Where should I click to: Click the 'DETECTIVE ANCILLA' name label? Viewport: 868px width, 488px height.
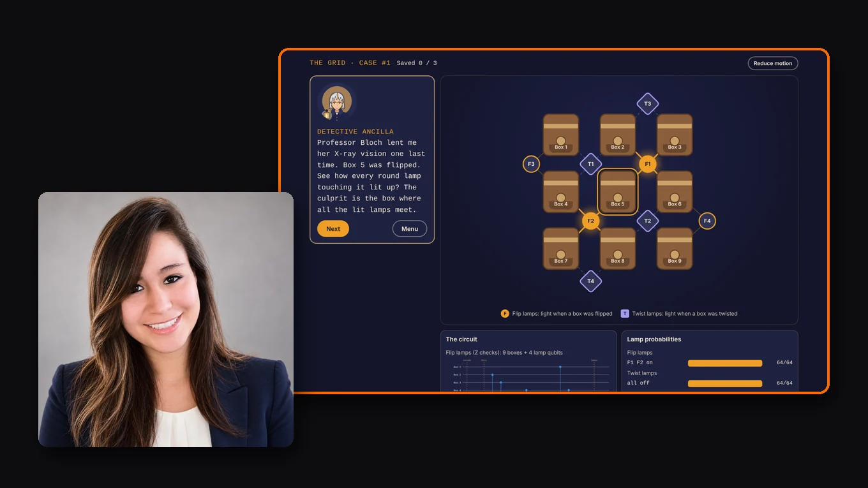pyautogui.click(x=355, y=132)
